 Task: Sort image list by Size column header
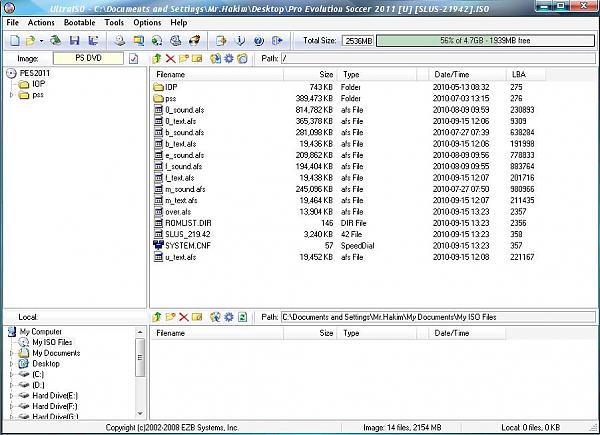coord(310,75)
